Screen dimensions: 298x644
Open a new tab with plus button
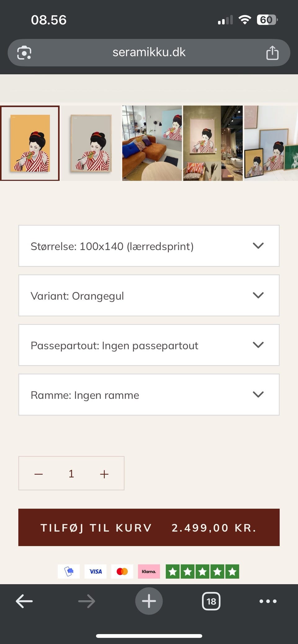coord(149,601)
